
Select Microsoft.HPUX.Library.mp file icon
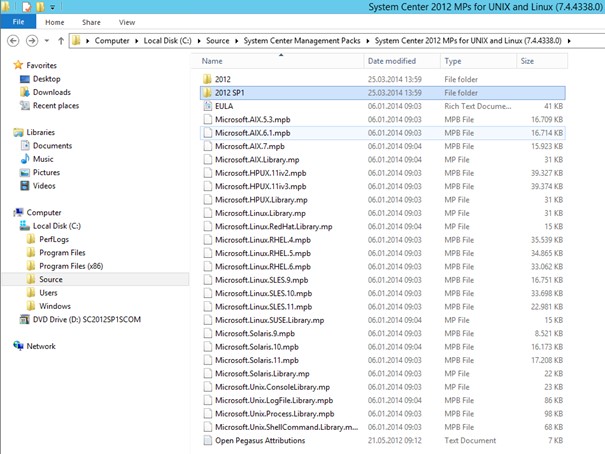pyautogui.click(x=208, y=199)
